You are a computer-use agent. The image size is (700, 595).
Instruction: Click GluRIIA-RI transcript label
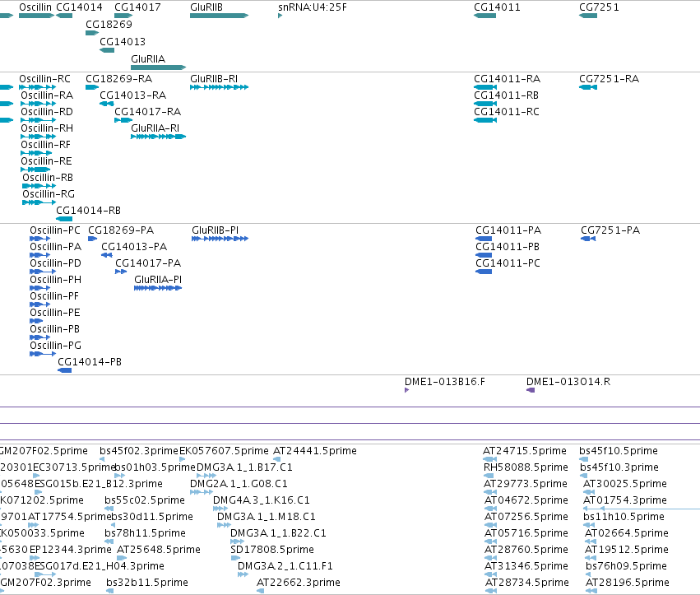(x=155, y=128)
